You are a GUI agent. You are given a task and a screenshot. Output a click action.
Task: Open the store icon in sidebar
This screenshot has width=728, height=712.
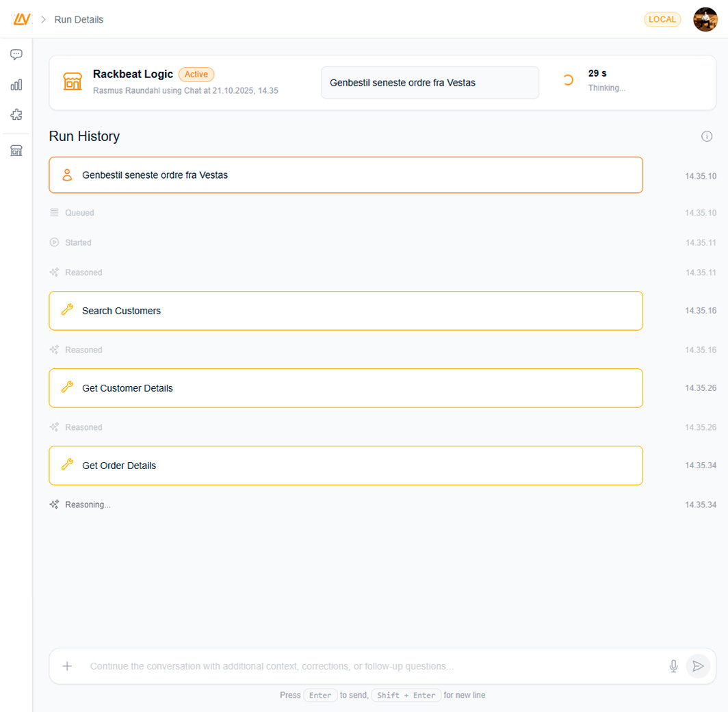click(x=16, y=151)
